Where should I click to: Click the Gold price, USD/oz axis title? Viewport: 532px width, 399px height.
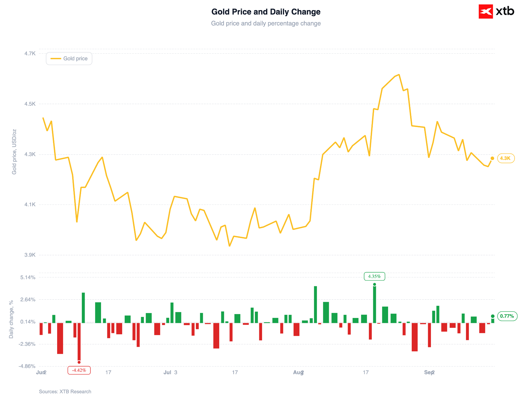pos(14,152)
